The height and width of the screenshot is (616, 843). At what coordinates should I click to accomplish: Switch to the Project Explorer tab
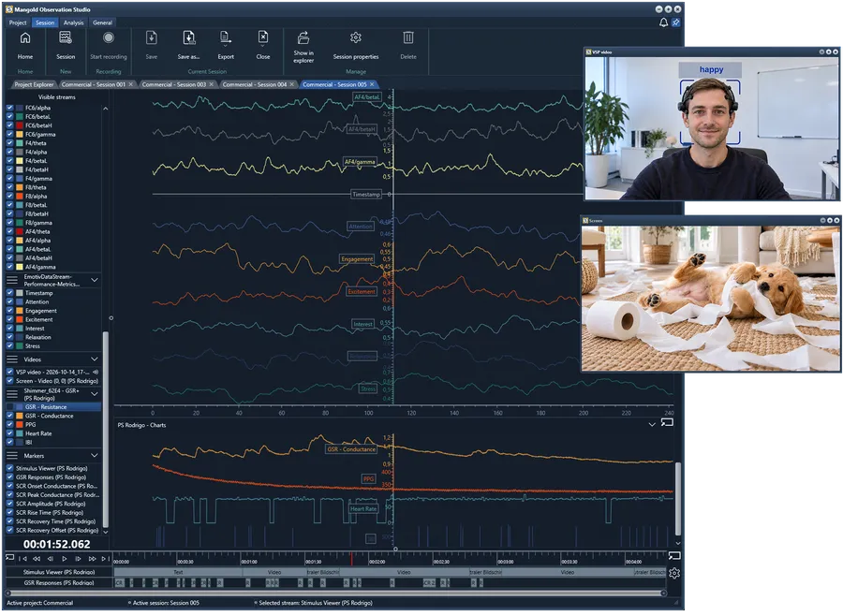[x=34, y=84]
